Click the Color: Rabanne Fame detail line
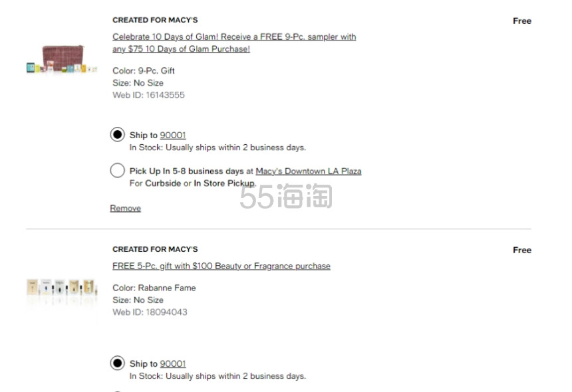The height and width of the screenshot is (392, 572). point(154,288)
